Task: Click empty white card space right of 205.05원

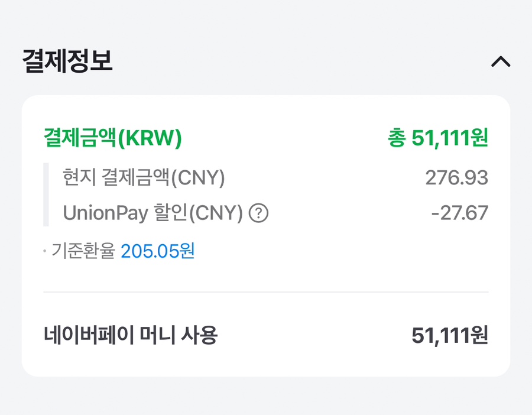Action: tap(339, 251)
